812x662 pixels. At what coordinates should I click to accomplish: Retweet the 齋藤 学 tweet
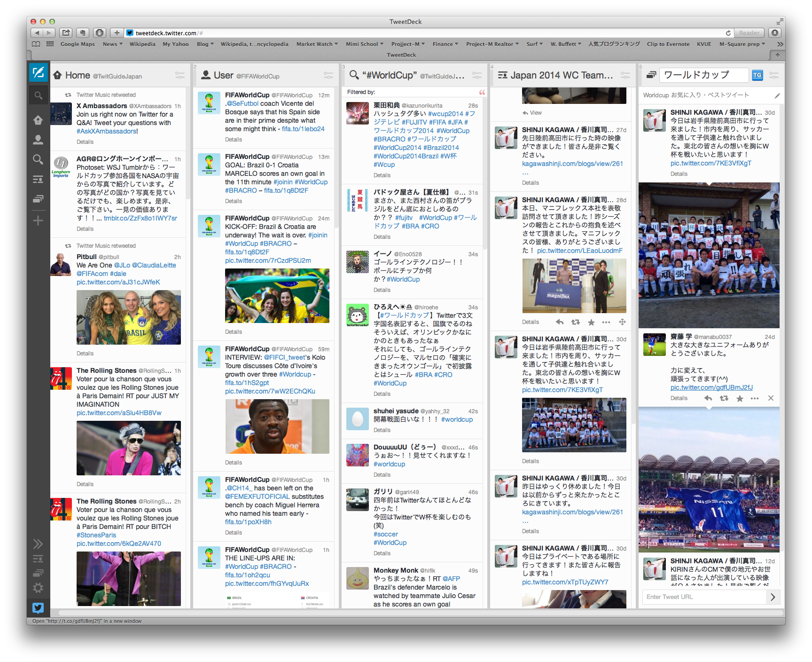pyautogui.click(x=724, y=398)
